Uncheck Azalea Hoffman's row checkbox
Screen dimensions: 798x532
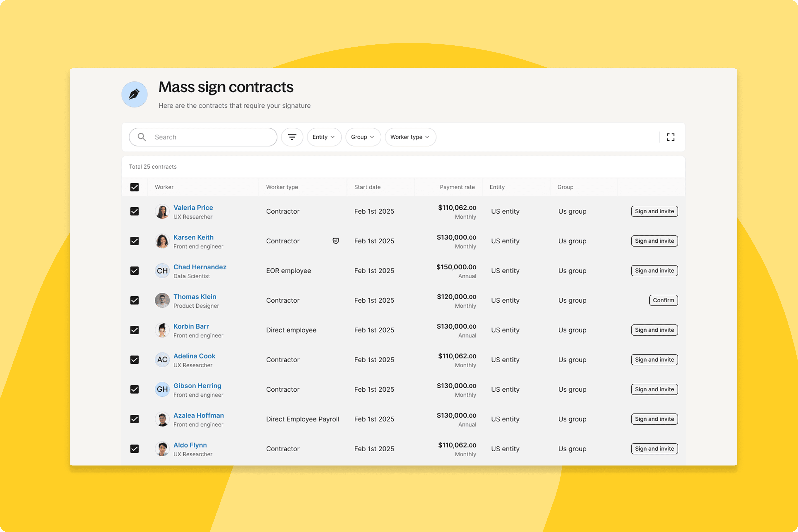pyautogui.click(x=134, y=419)
